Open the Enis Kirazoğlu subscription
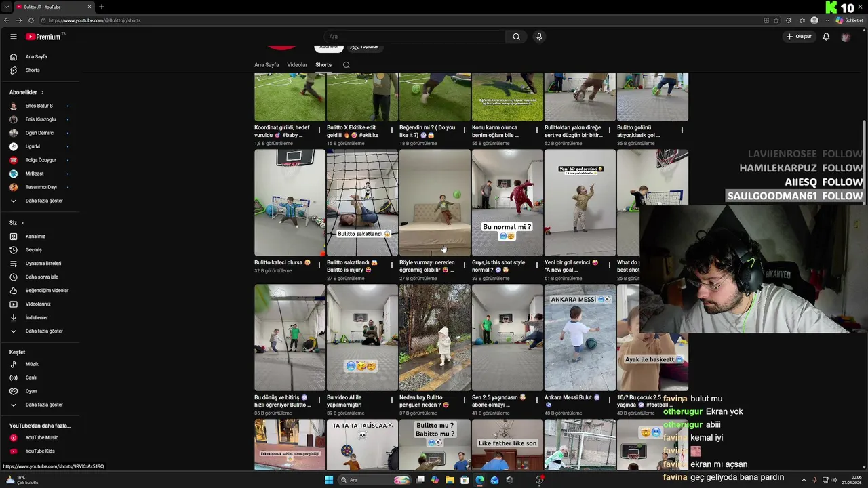 (x=39, y=119)
